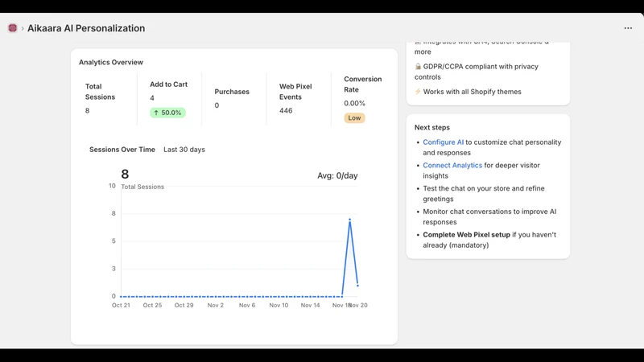Click the Low conversion rate badge
644x362 pixels.
354,117
